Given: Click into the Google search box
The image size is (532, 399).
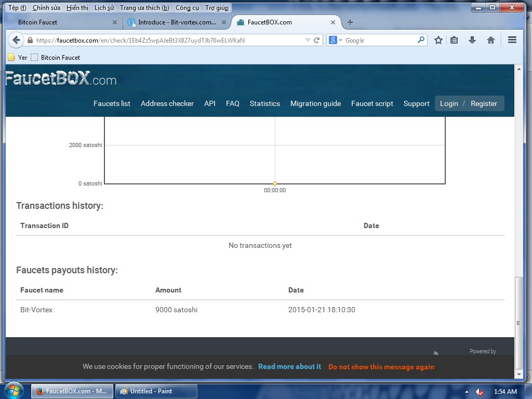Looking at the screenshot, I should pyautogui.click(x=380, y=40).
